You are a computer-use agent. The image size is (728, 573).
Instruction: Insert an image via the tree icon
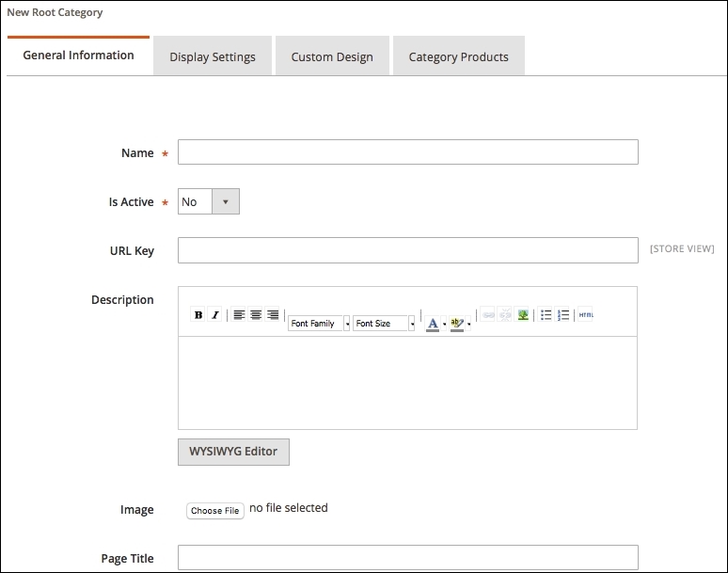click(x=523, y=315)
